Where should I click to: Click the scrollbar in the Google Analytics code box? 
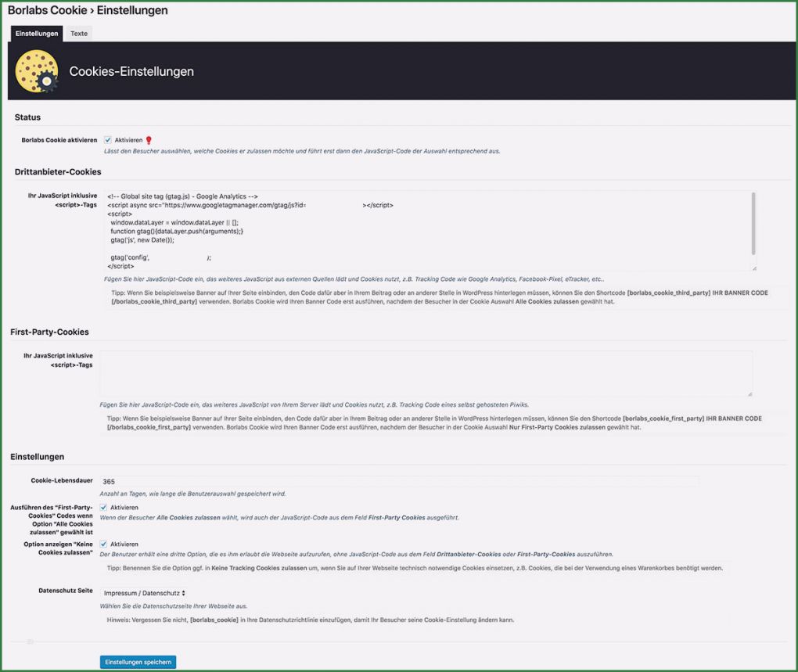click(x=753, y=223)
